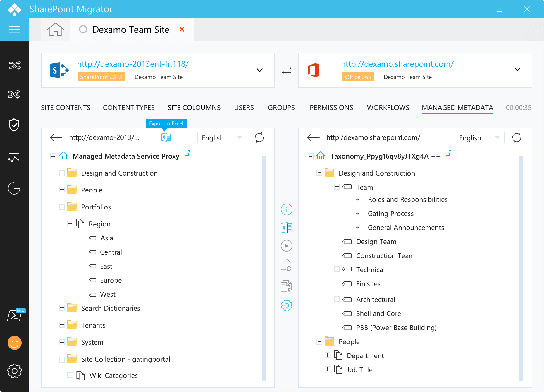This screenshot has width=544, height=392.
Task: Open the reports pie chart icon
Action: 14,188
